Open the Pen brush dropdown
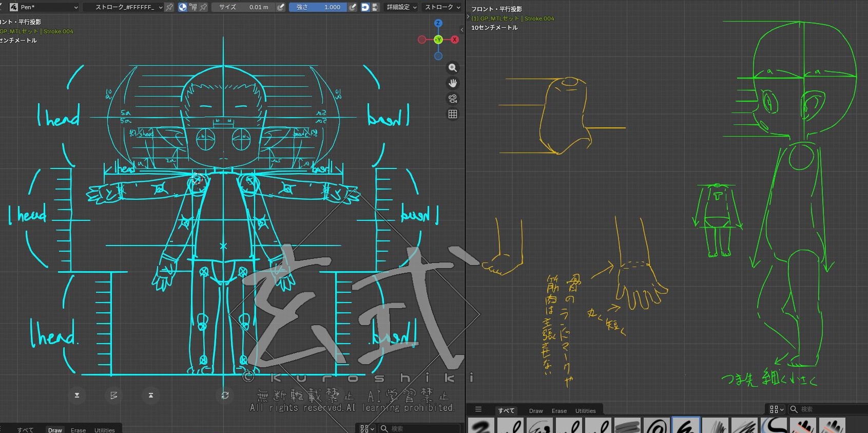The width and height of the screenshot is (868, 433). [x=44, y=7]
